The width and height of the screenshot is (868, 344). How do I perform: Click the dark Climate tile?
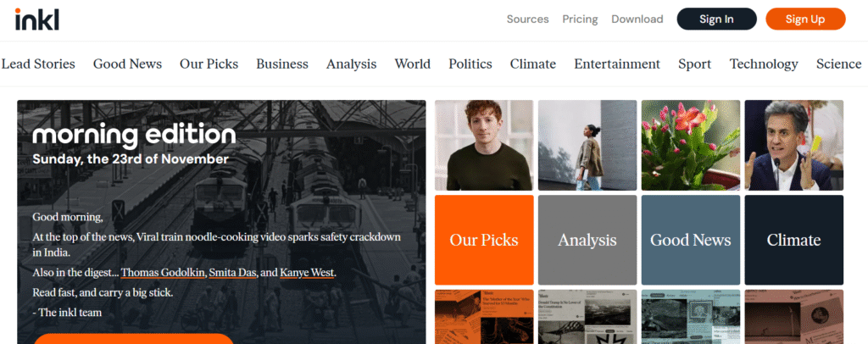pos(793,240)
